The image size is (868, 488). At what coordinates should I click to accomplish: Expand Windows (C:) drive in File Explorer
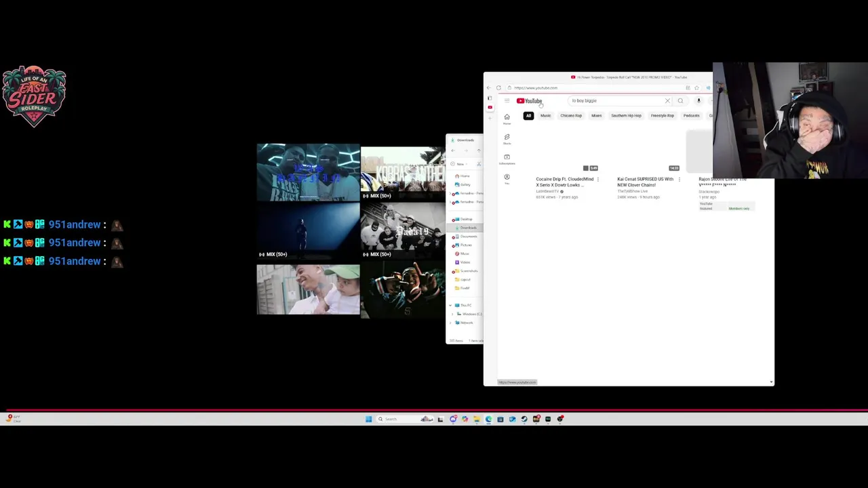452,314
